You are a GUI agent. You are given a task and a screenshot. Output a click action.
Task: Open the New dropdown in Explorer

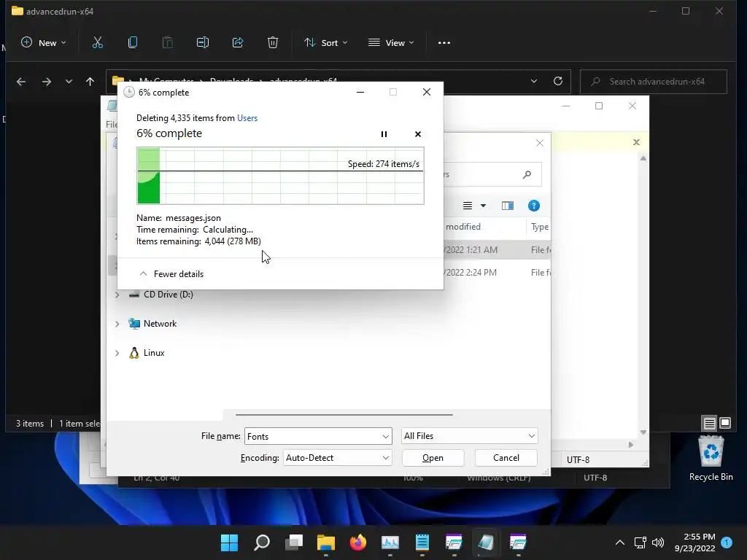(x=43, y=42)
